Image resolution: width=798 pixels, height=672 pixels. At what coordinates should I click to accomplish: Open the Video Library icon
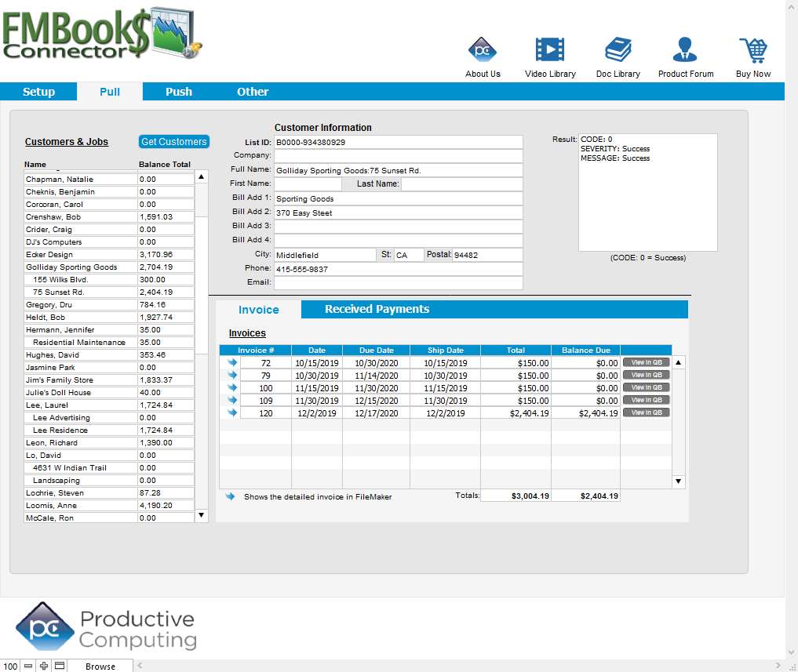click(x=549, y=50)
